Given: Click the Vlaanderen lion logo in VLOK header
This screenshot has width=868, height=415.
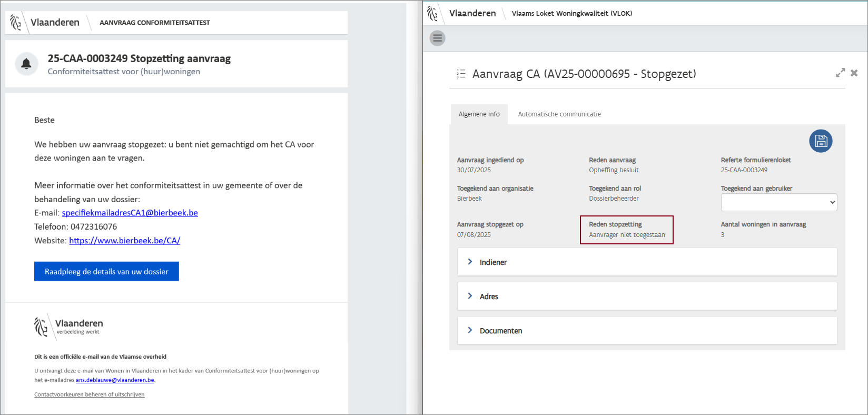Looking at the screenshot, I should pyautogui.click(x=432, y=13).
